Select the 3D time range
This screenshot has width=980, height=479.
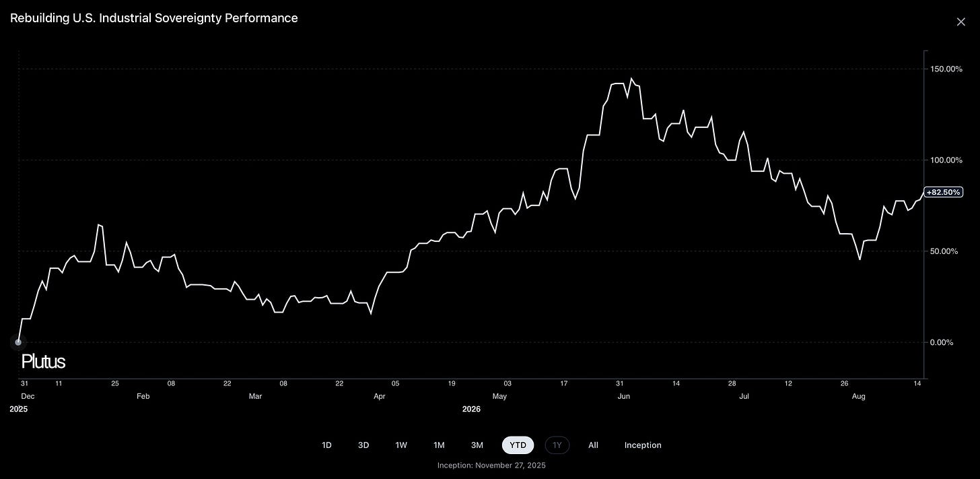(363, 445)
